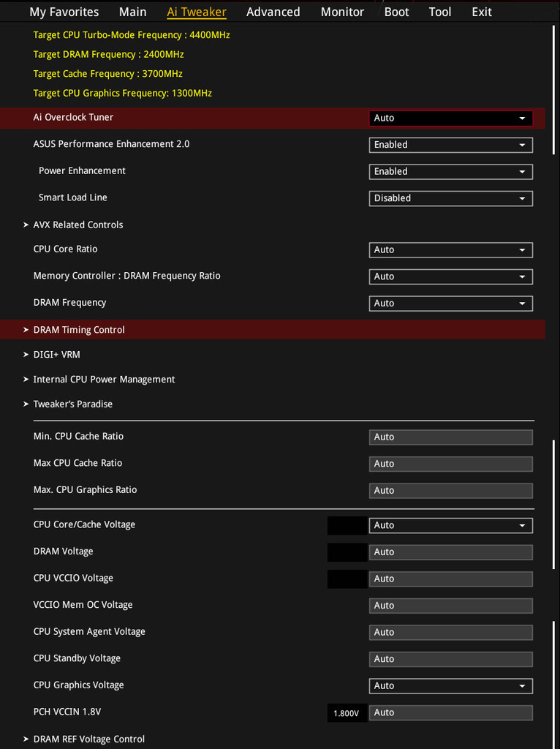Click the CPU Standby Voltage field
Viewport: 560px width, 749px height.
click(450, 659)
